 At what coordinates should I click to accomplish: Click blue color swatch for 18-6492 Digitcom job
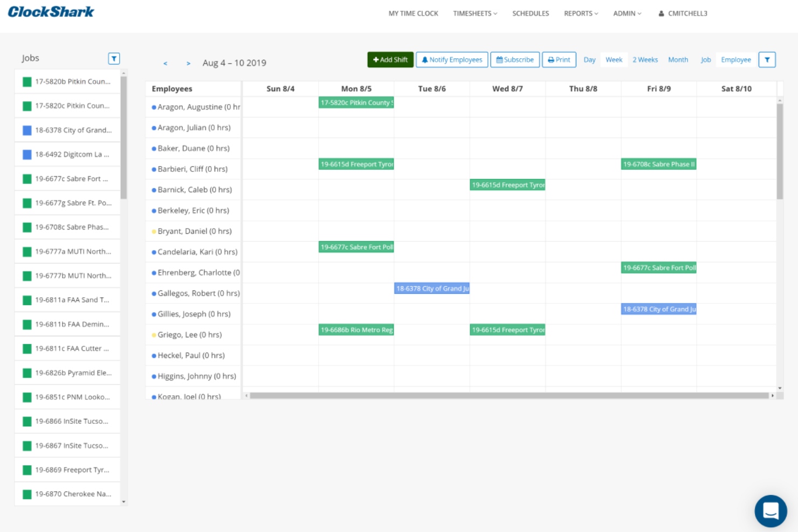pos(27,155)
